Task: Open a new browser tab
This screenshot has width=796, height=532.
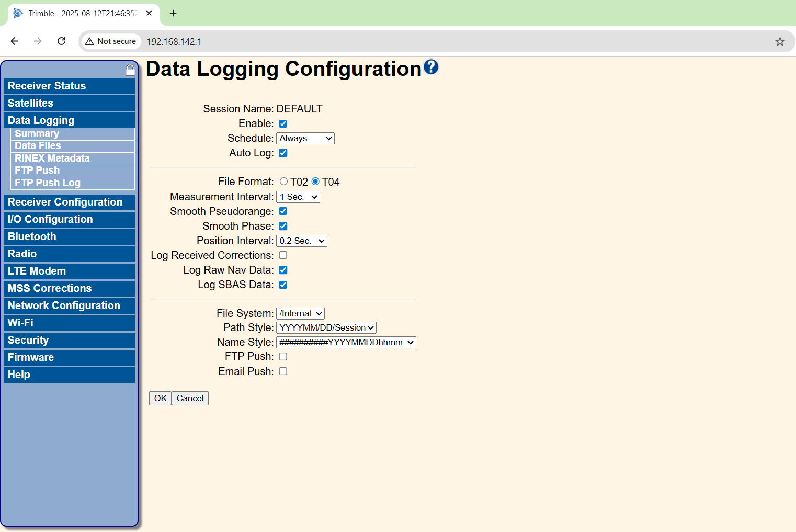Action: coord(173,13)
